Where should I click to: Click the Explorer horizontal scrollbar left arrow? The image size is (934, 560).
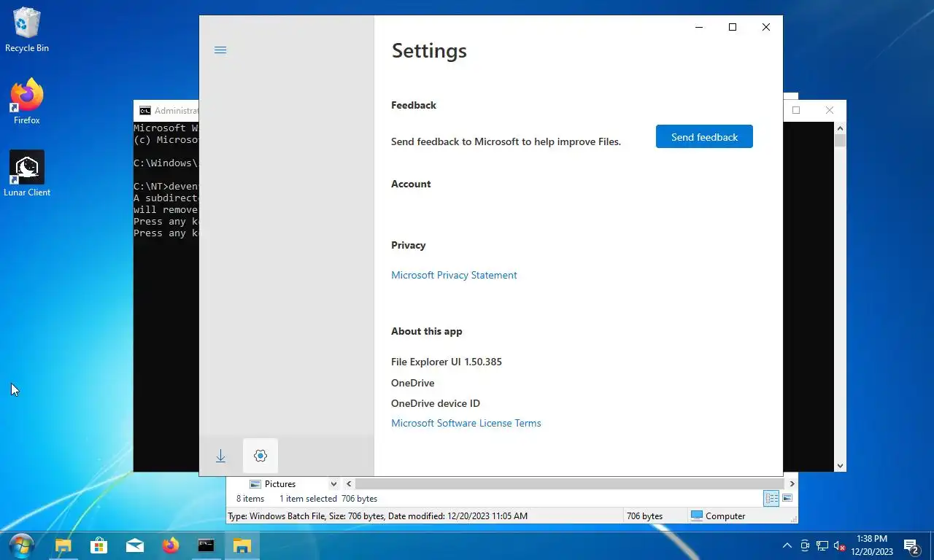349,483
